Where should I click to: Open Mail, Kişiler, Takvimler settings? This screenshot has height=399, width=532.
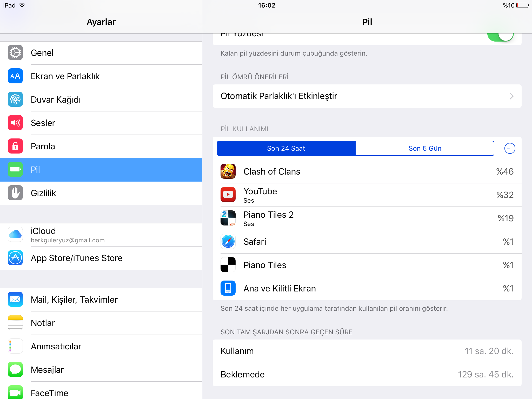(101, 300)
